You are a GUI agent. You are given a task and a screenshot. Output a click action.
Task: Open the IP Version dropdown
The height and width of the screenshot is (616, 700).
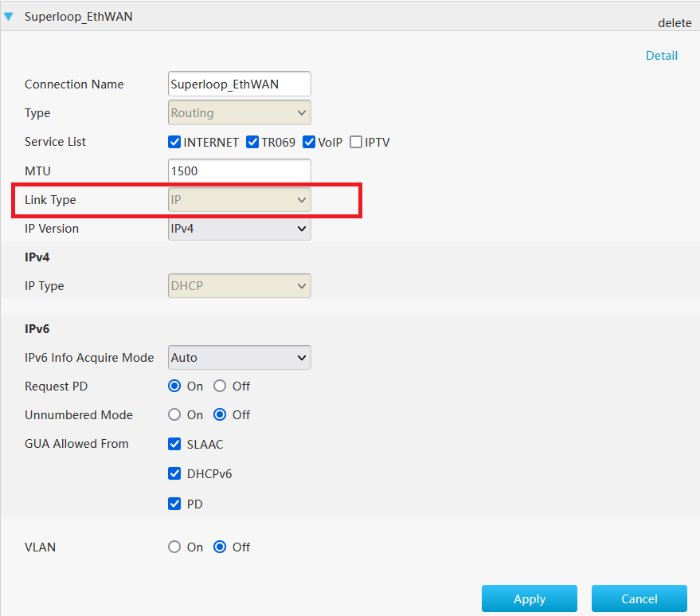tap(239, 229)
